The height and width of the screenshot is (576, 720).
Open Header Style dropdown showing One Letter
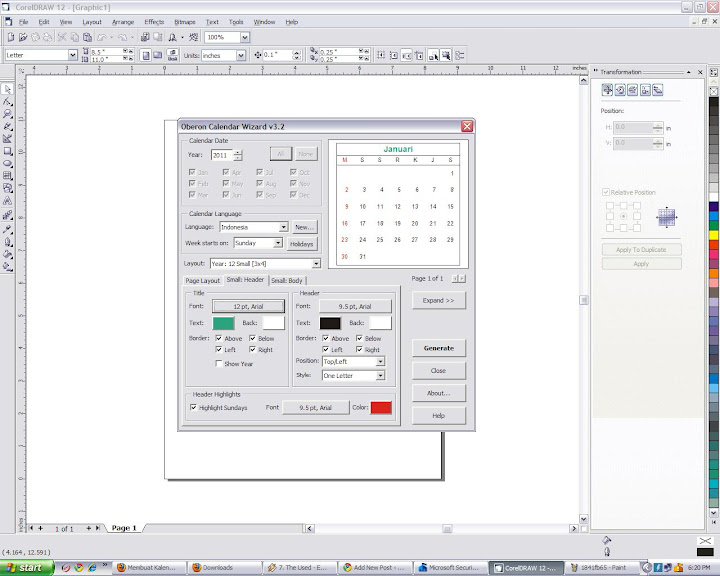(x=380, y=376)
